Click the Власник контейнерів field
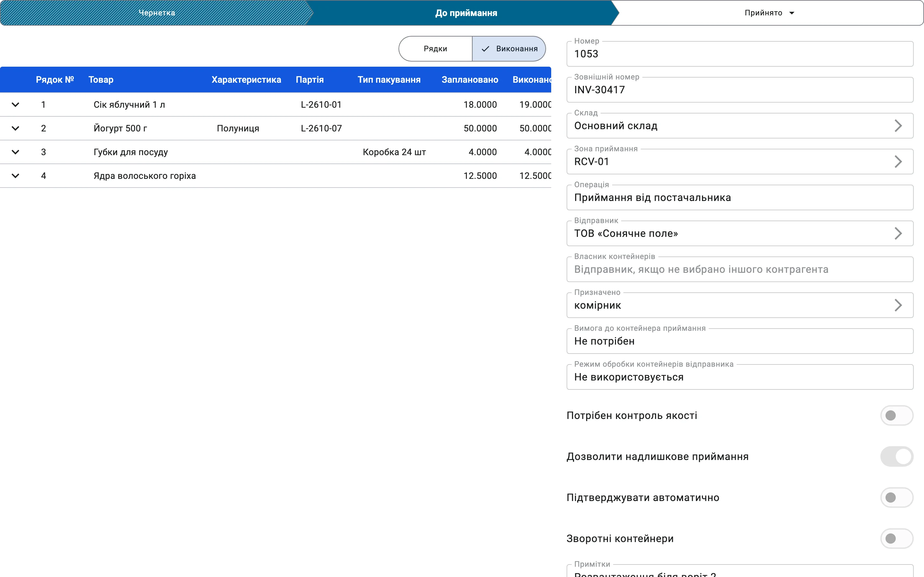The width and height of the screenshot is (924, 577). [740, 269]
